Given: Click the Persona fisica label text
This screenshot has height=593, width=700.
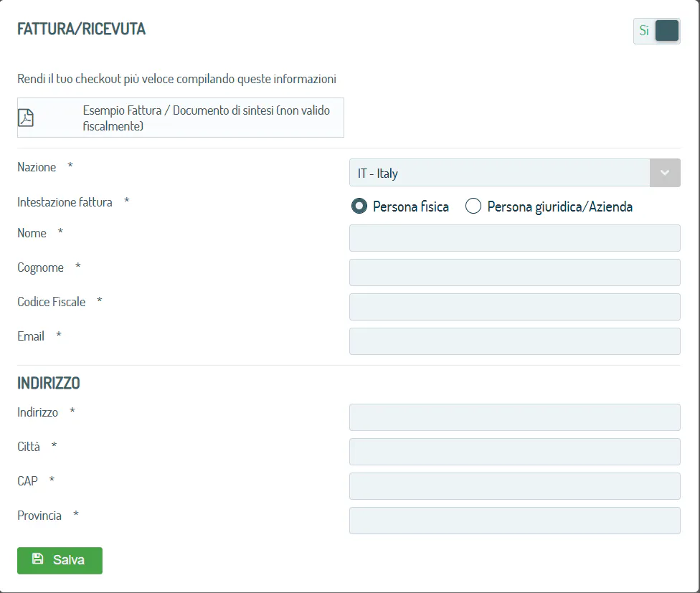Looking at the screenshot, I should point(411,207).
